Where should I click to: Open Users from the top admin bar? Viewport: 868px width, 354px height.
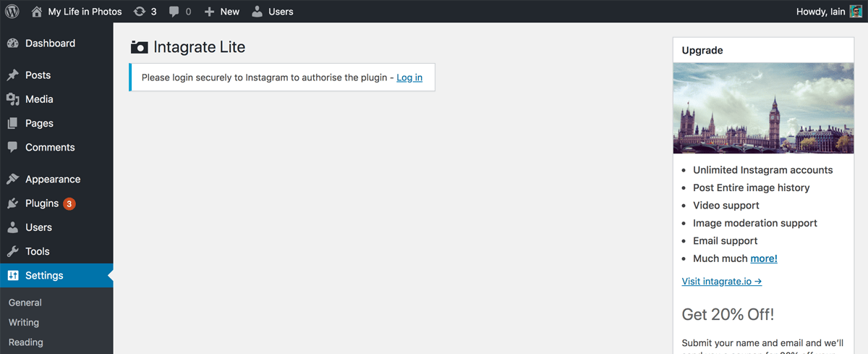pyautogui.click(x=281, y=12)
